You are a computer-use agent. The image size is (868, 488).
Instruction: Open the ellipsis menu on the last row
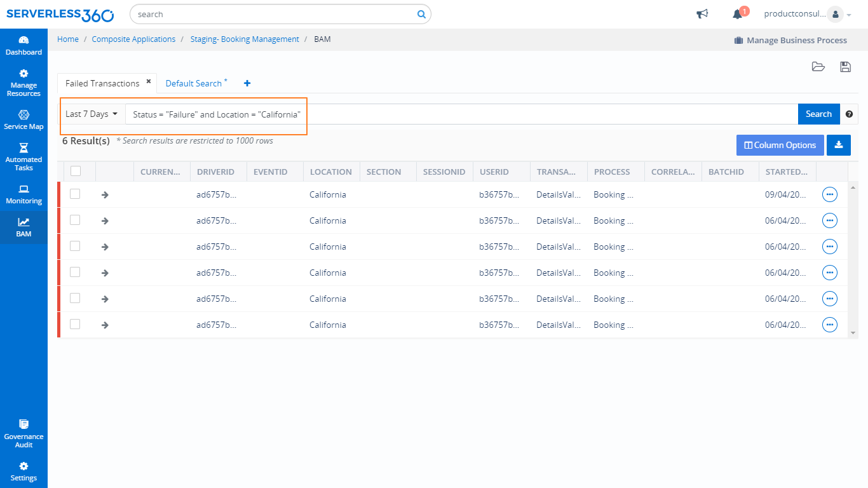point(830,325)
